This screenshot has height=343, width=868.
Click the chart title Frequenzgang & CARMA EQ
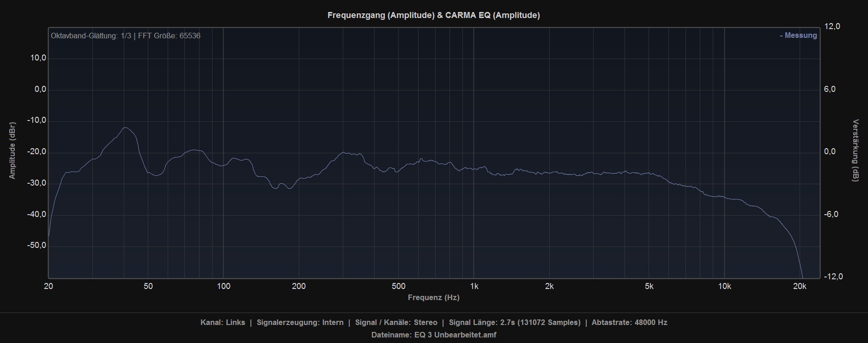tap(433, 15)
